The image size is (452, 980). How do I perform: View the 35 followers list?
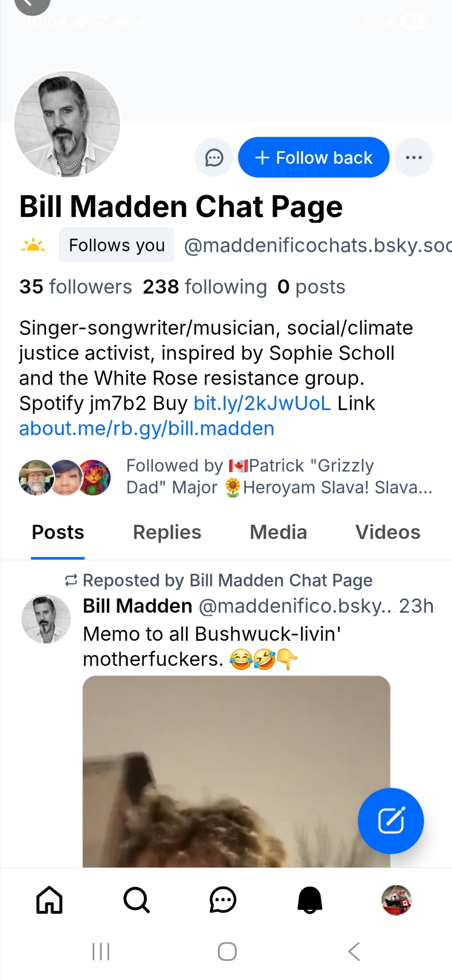point(75,287)
